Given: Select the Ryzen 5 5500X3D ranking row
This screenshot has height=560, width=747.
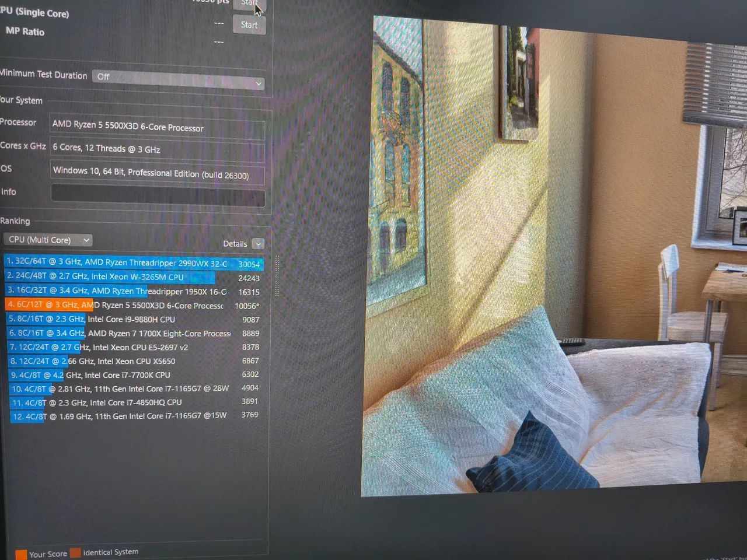Looking at the screenshot, I should click(x=134, y=305).
